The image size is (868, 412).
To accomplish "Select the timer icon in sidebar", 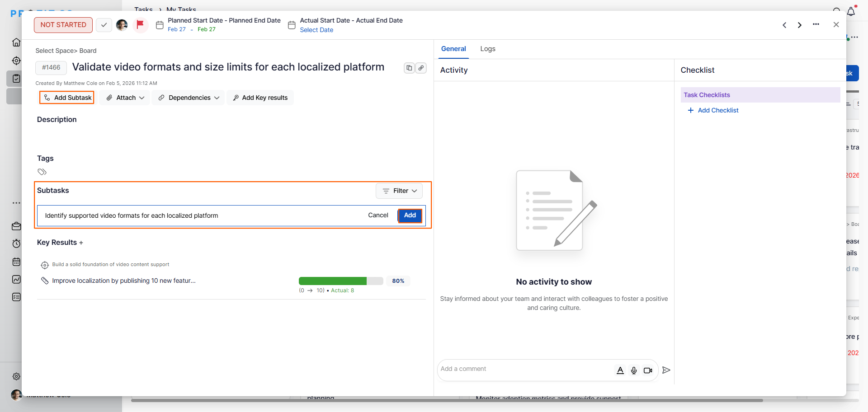I will [x=16, y=243].
